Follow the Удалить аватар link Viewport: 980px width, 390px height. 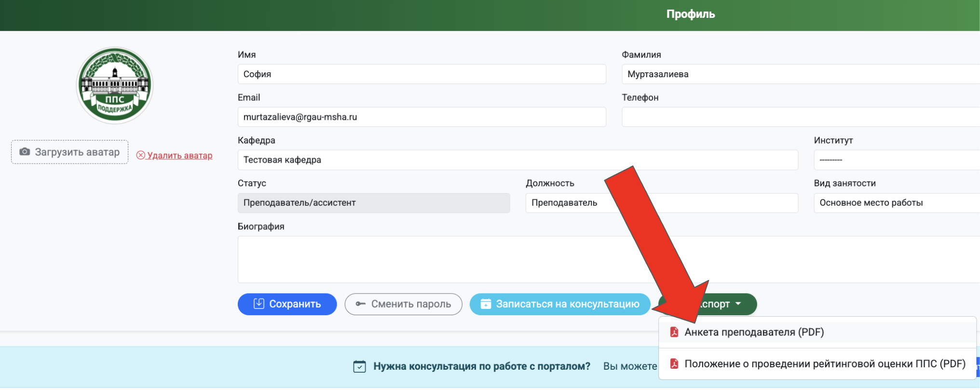pos(179,155)
